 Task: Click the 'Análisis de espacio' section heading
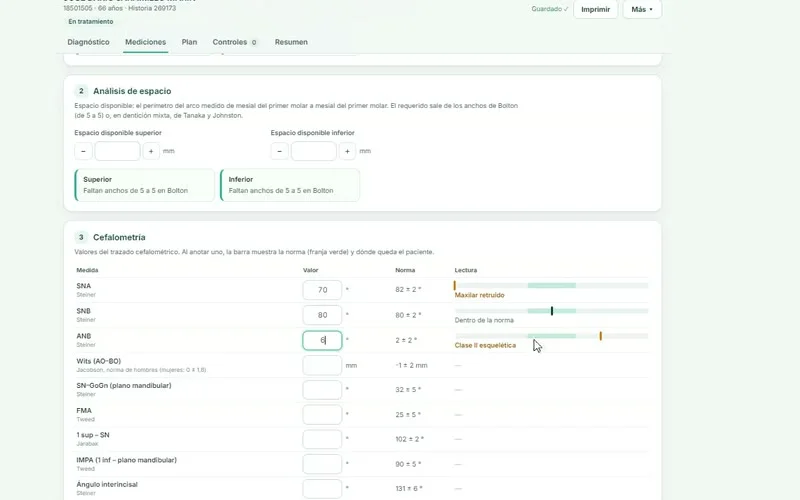(x=132, y=91)
